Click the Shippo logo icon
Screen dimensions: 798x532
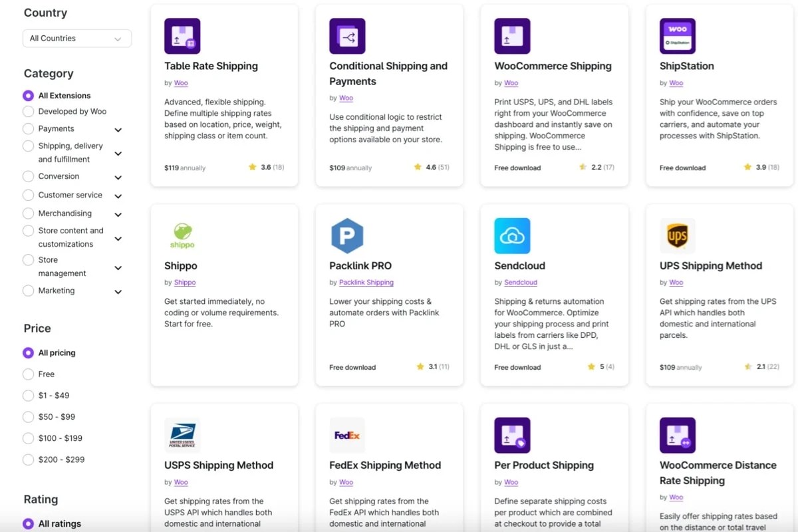coord(182,235)
